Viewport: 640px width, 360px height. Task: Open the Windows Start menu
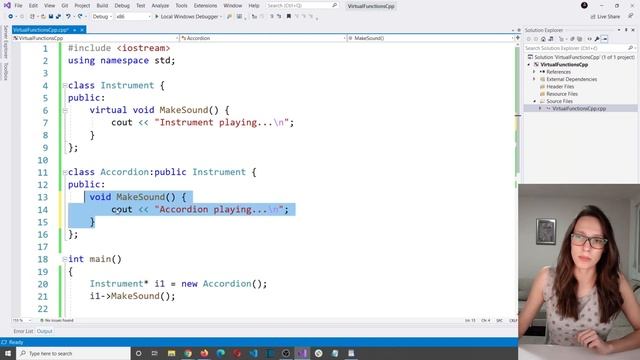pyautogui.click(x=8, y=353)
